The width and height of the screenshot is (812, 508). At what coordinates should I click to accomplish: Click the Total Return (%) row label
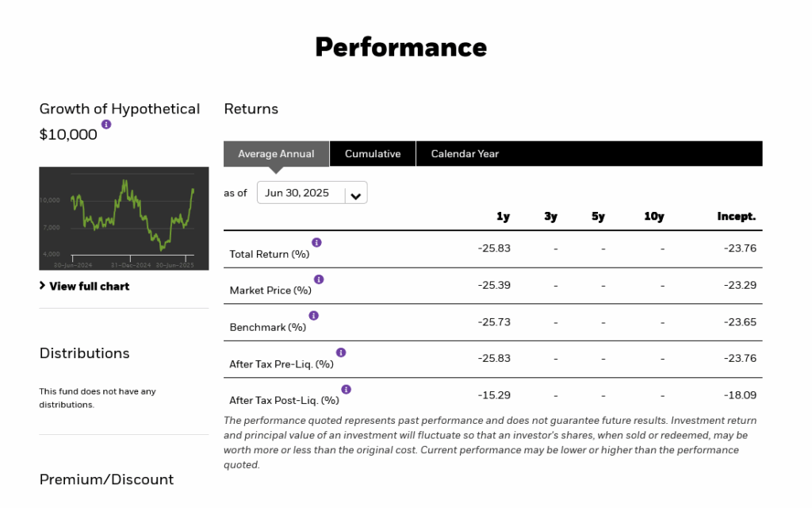click(270, 254)
